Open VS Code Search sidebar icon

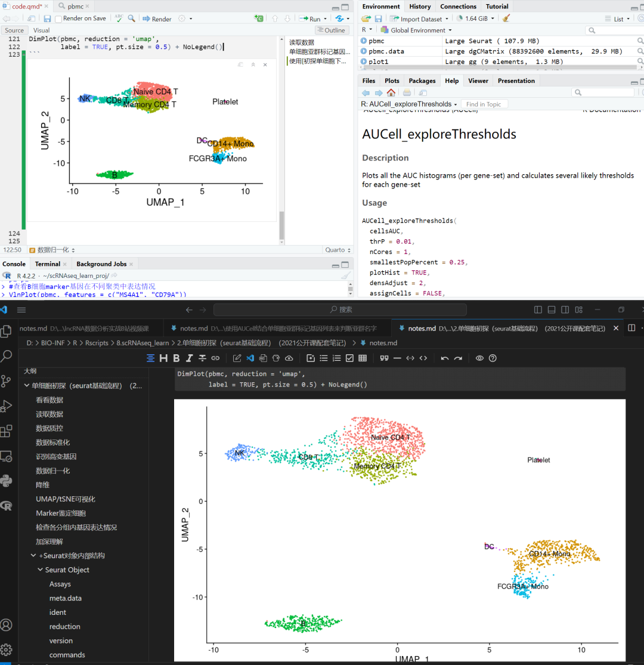7,356
